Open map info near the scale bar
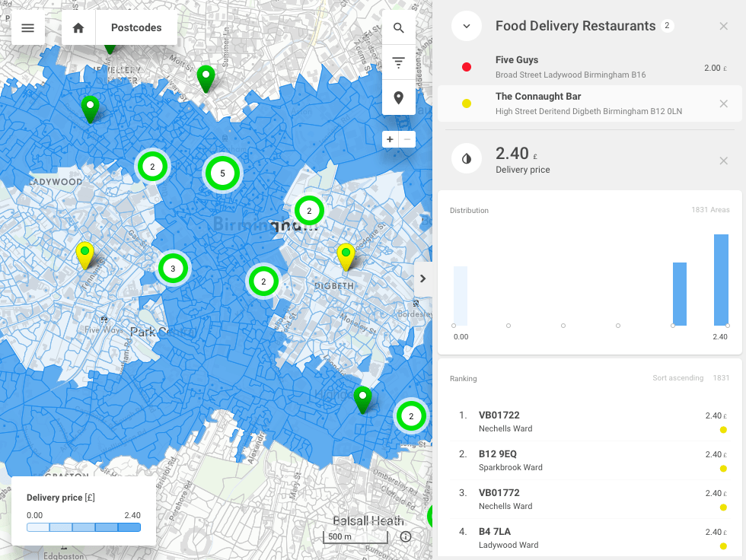This screenshot has height=560, width=746. pos(406,536)
